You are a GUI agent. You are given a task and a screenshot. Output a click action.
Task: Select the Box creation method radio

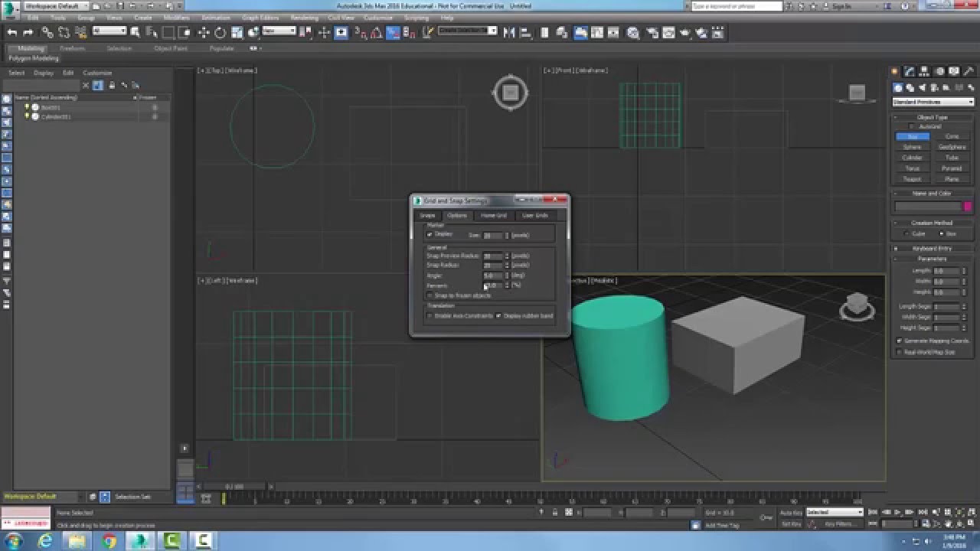point(941,233)
